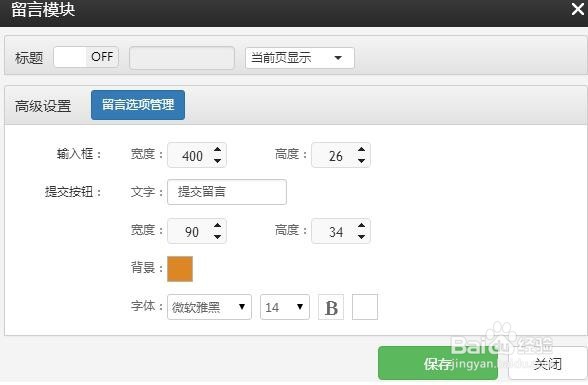Decrease input box width using down arrow
Viewport: 588px width, 385px height.
coord(218,161)
